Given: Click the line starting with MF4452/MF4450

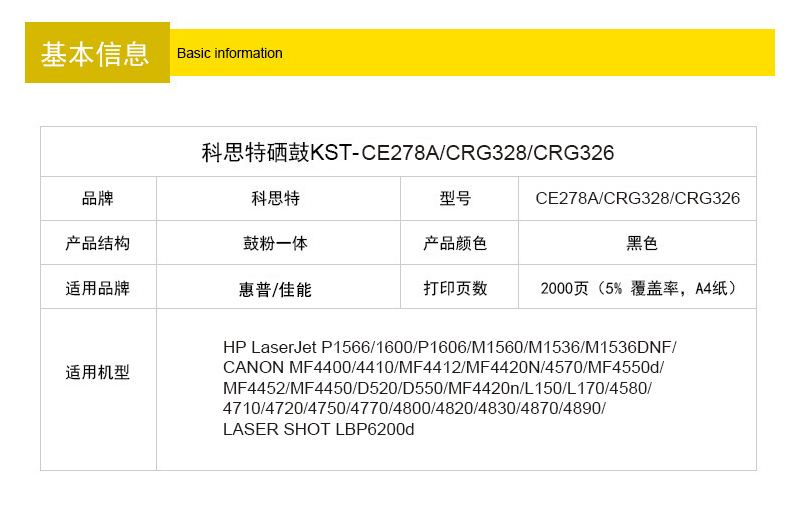Looking at the screenshot, I should 437,388.
